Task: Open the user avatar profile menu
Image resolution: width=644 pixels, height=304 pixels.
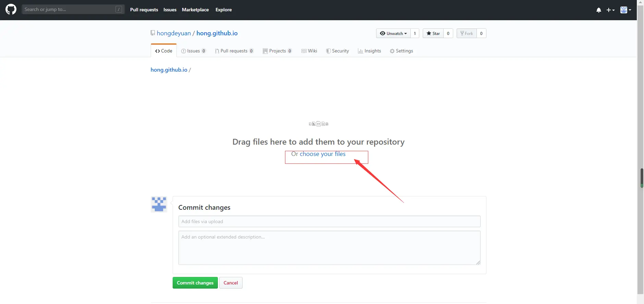Action: (626, 10)
